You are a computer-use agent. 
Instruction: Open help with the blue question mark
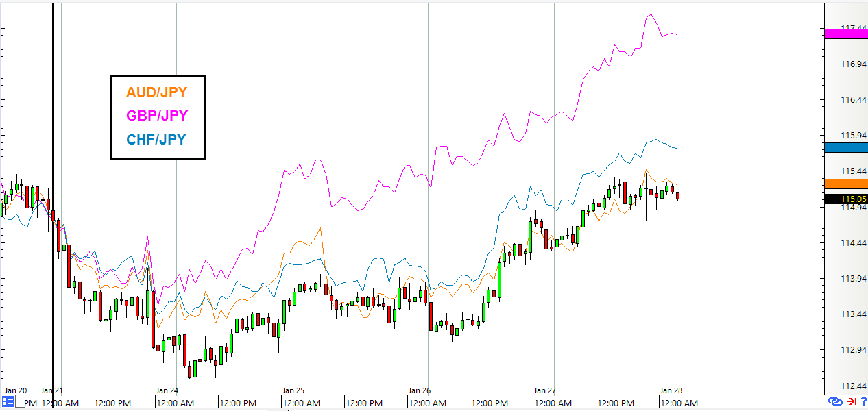(x=863, y=401)
